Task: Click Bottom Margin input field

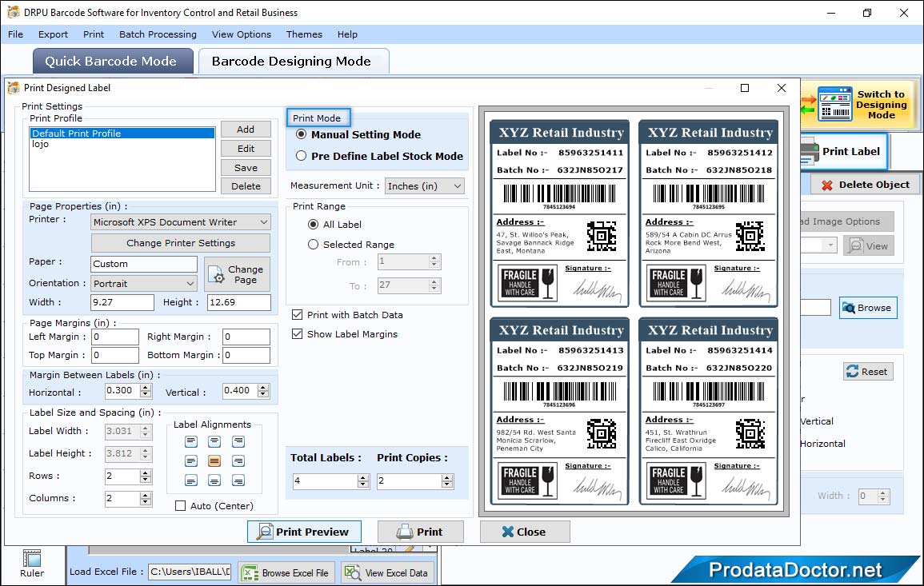Action: (246, 355)
